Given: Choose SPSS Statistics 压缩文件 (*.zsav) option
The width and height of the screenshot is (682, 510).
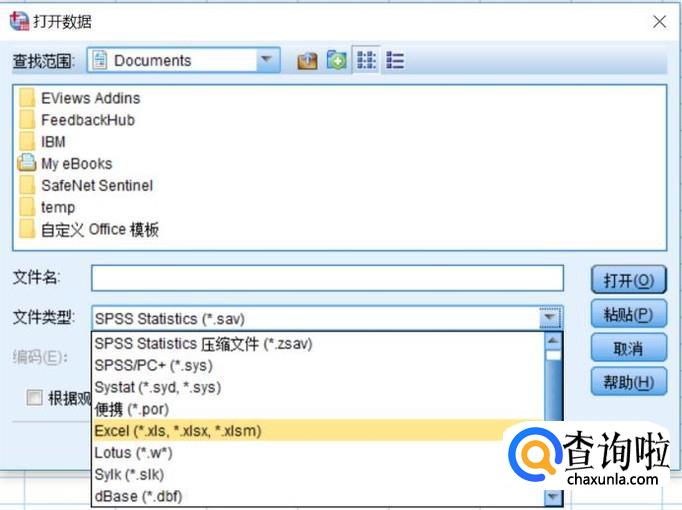Looking at the screenshot, I should [x=318, y=344].
